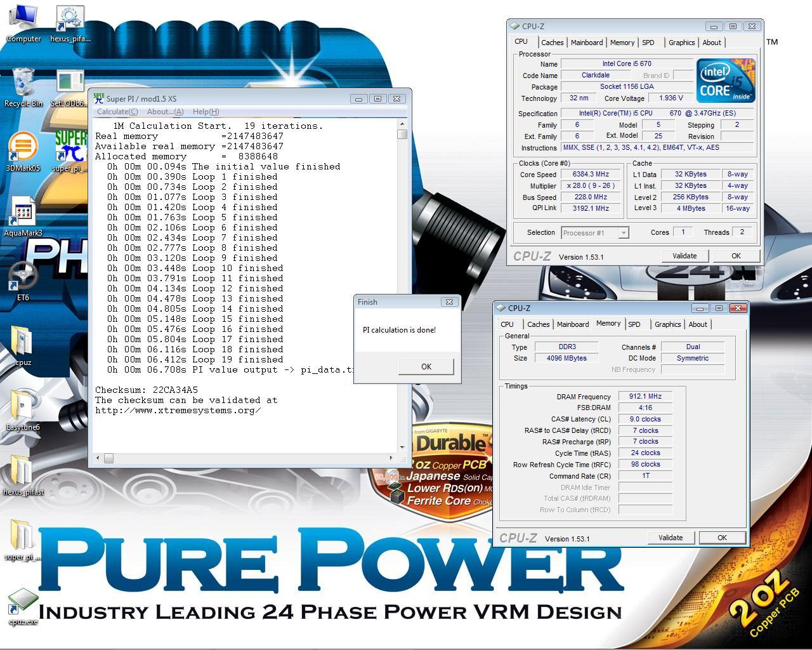Click Validate in lower CPU-Z memory window
Screen dimensions: 812x650
671,538
